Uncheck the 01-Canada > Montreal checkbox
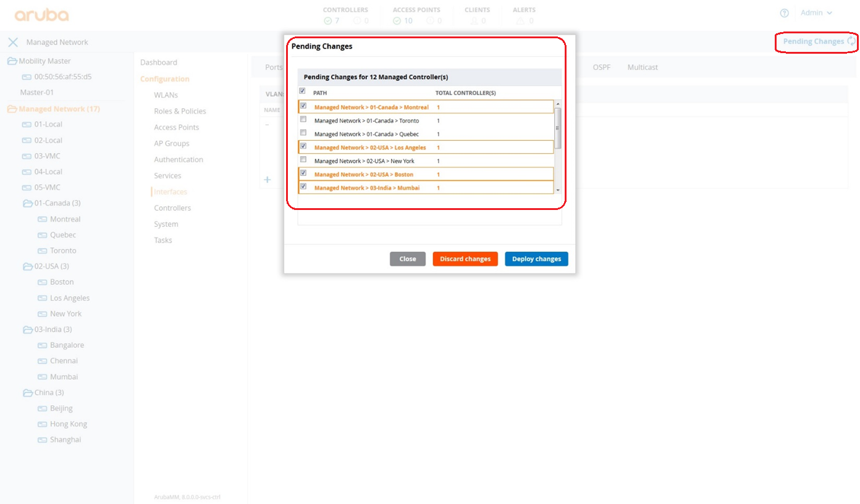This screenshot has height=504, width=860. coord(303,106)
